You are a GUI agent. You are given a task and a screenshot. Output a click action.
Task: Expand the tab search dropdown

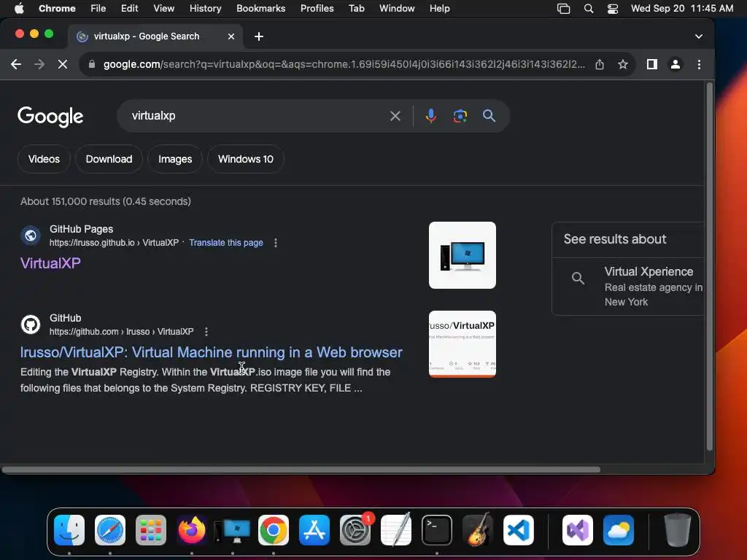click(x=698, y=36)
